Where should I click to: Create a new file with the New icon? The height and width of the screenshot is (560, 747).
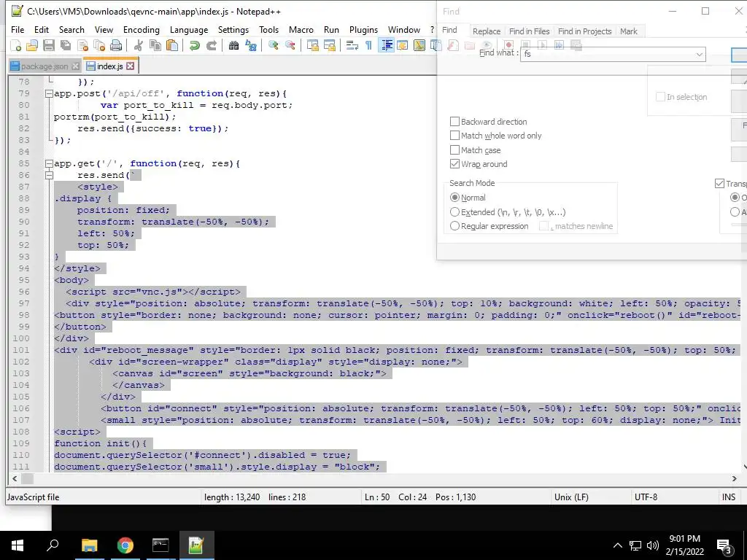point(15,46)
